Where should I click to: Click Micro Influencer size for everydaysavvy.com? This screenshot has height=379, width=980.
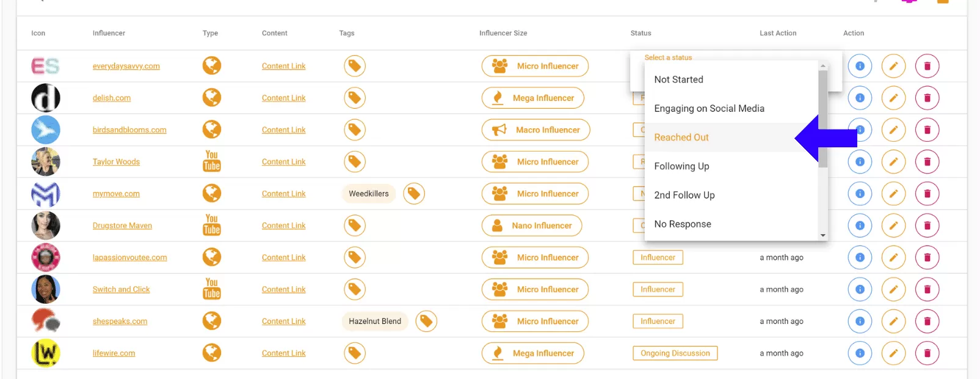pyautogui.click(x=535, y=66)
